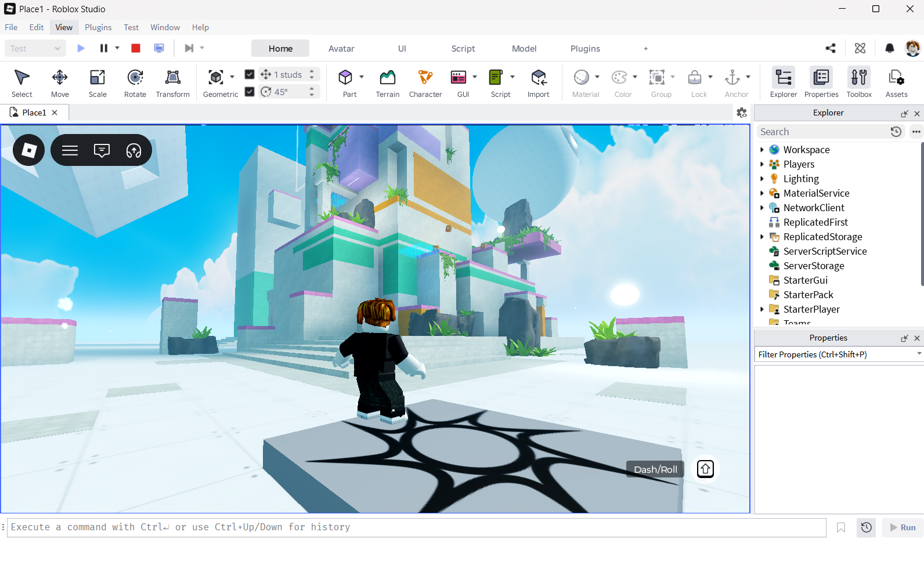Open command history clock icon

pos(866,527)
